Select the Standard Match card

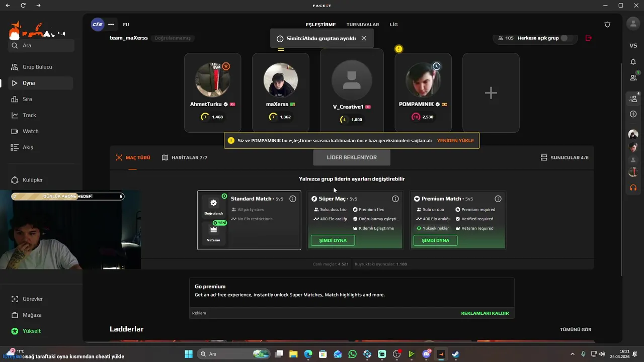[x=249, y=220]
